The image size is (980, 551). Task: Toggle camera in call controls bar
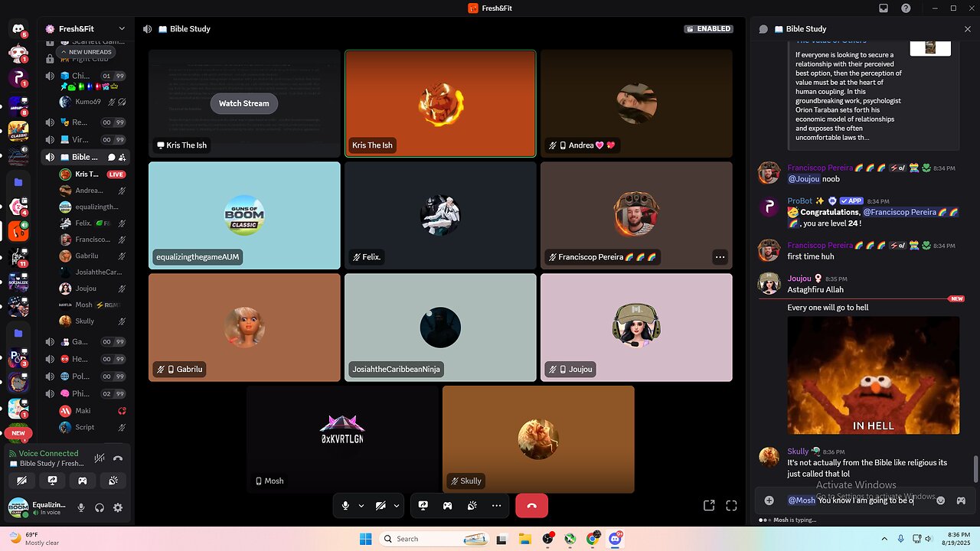(x=381, y=505)
